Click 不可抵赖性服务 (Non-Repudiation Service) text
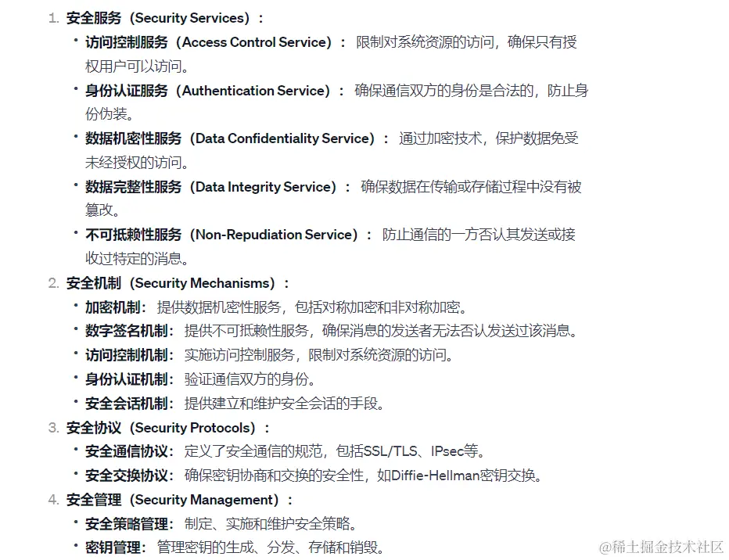This screenshot has width=729, height=560. pyautogui.click(x=221, y=235)
